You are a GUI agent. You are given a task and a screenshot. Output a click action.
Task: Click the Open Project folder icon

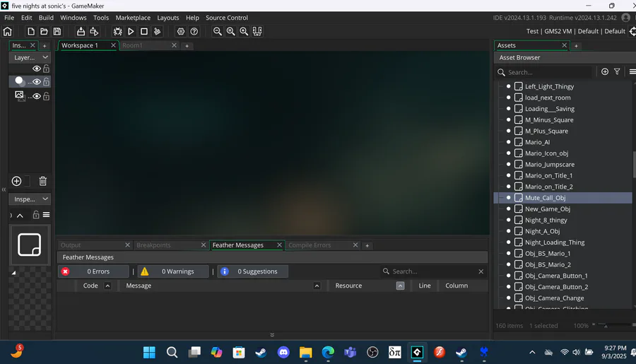(x=44, y=31)
